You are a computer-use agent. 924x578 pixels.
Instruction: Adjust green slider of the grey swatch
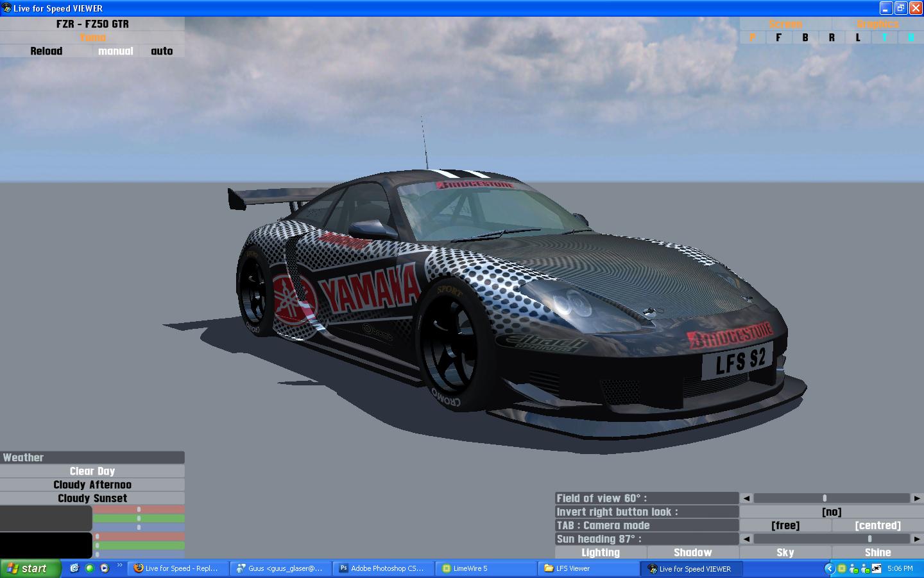pyautogui.click(x=139, y=518)
